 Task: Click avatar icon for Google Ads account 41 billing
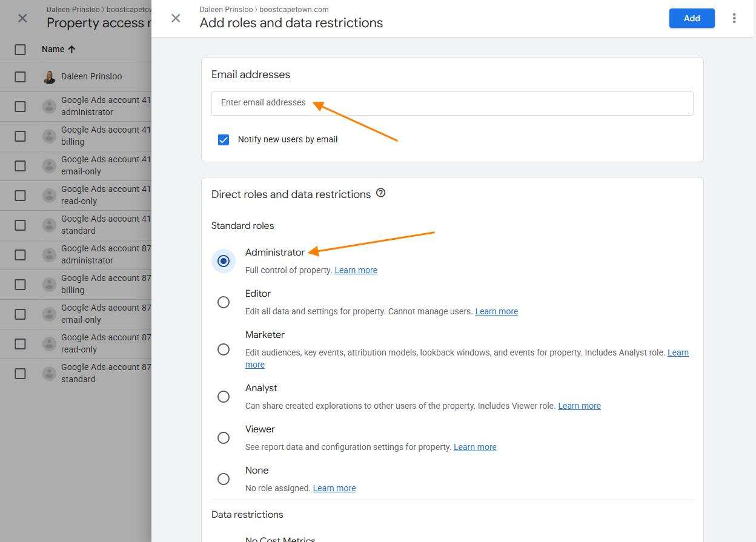50,136
